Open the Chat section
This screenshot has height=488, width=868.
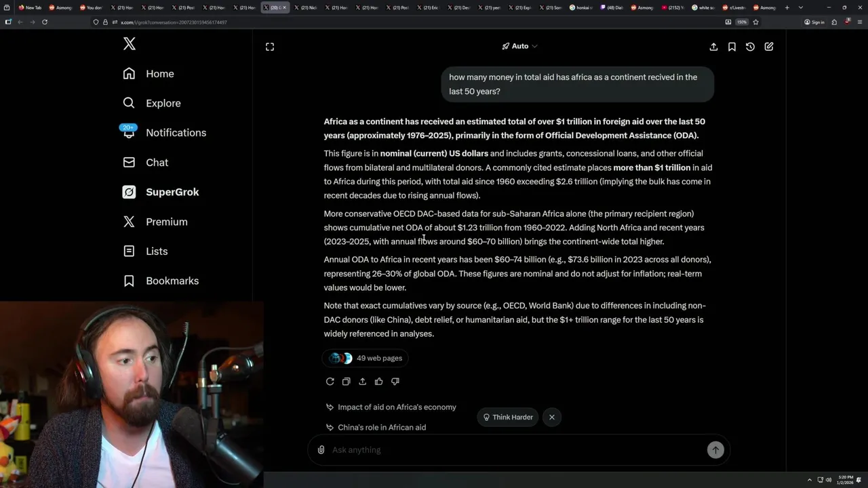[x=145, y=163]
